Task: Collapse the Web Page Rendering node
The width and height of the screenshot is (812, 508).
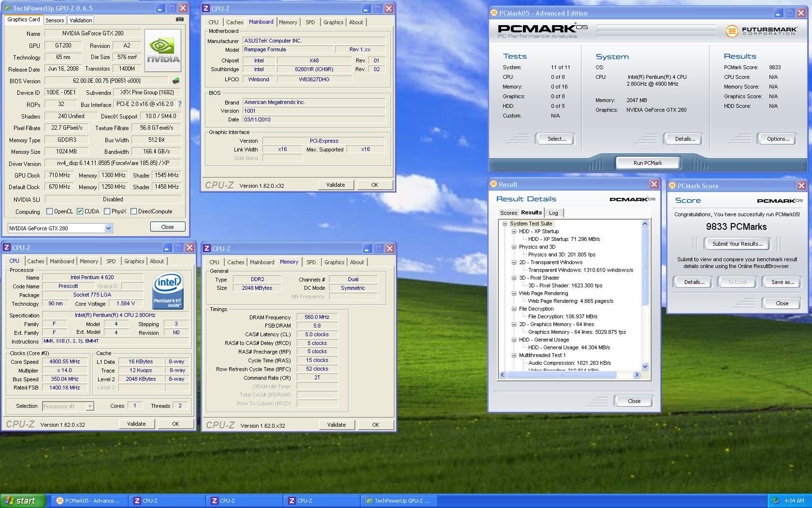Action: pyautogui.click(x=514, y=293)
